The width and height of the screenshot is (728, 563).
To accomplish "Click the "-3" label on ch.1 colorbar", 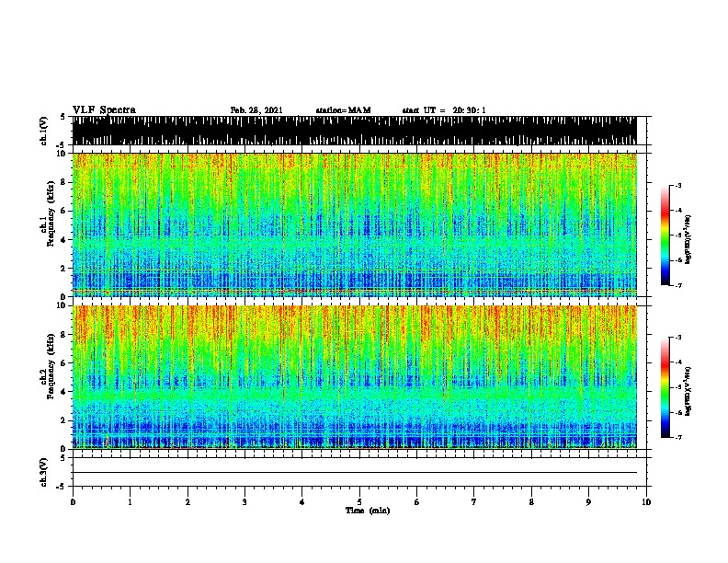I will [x=678, y=185].
